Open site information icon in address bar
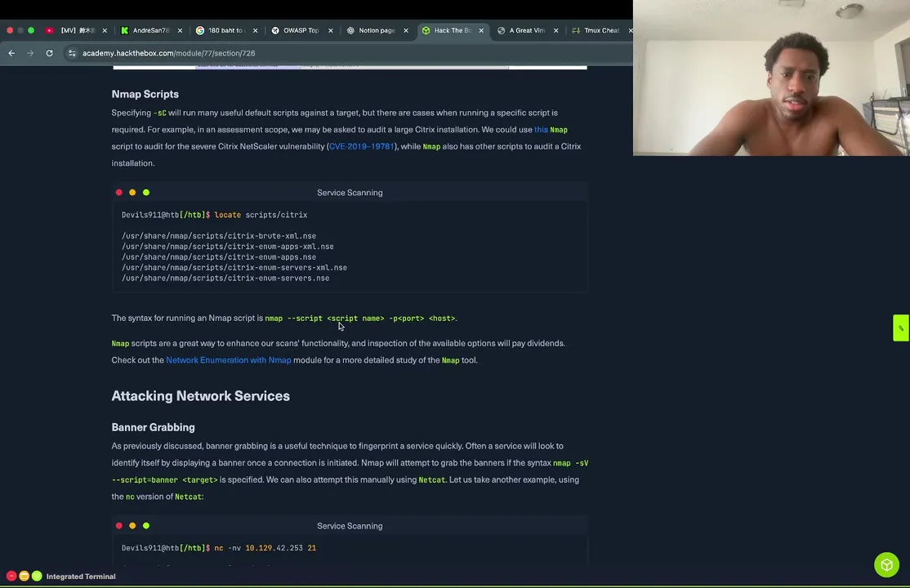The width and height of the screenshot is (910, 588). point(72,53)
